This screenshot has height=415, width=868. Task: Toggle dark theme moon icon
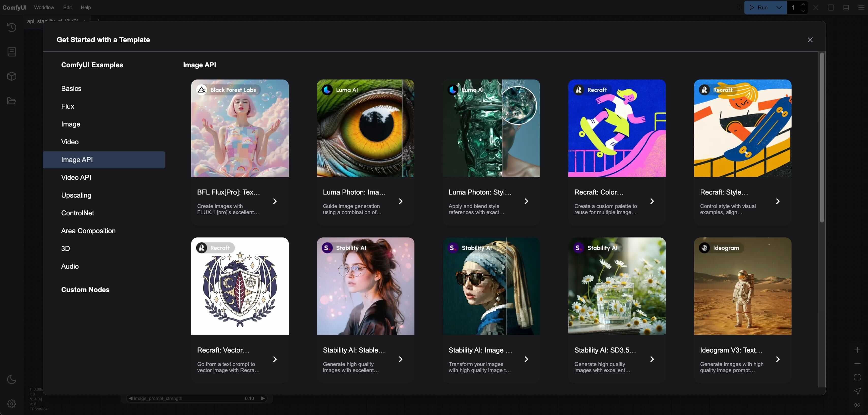[x=11, y=379]
